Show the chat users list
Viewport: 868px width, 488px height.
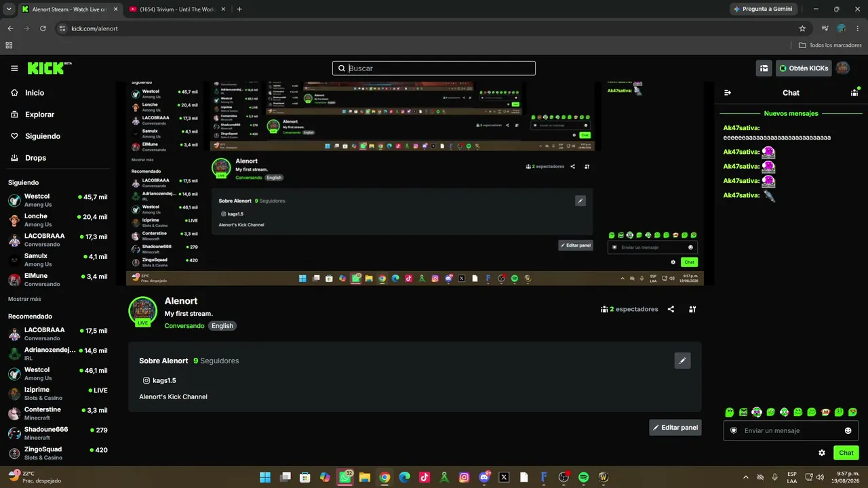tap(854, 93)
